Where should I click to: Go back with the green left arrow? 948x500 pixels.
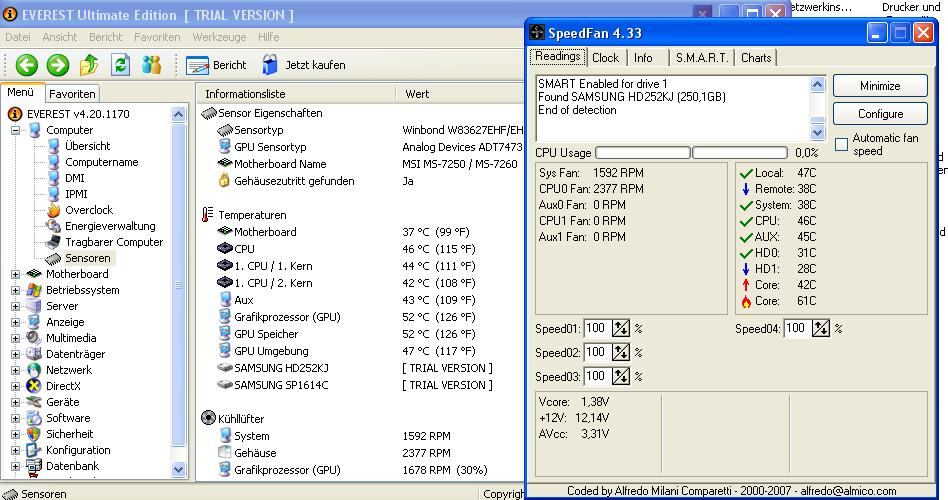[27, 65]
